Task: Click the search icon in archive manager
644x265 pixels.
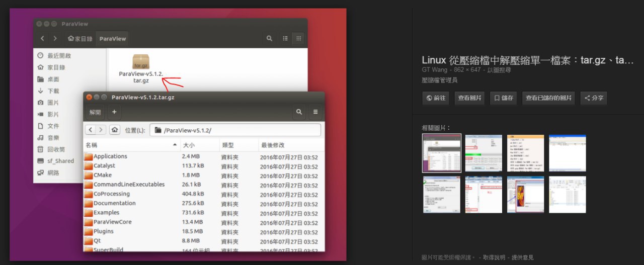Action: pyautogui.click(x=299, y=112)
